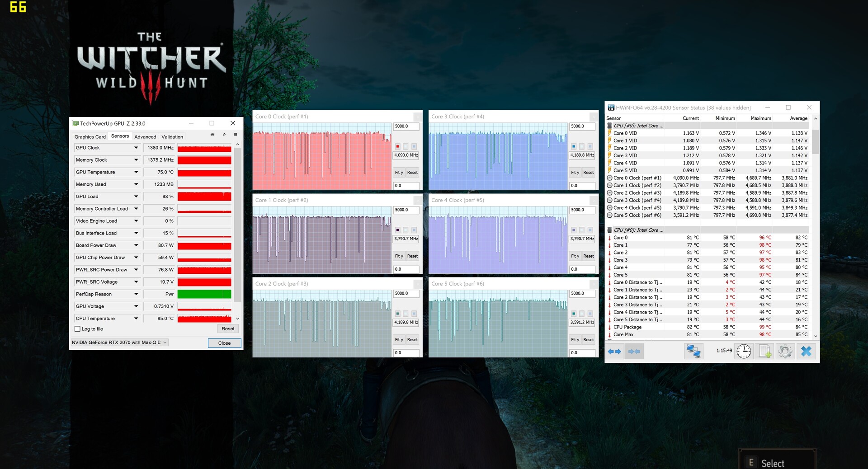The width and height of the screenshot is (868, 469).
Task: Reset the HWiNFO elapsed-time clock icon
Action: coord(744,351)
